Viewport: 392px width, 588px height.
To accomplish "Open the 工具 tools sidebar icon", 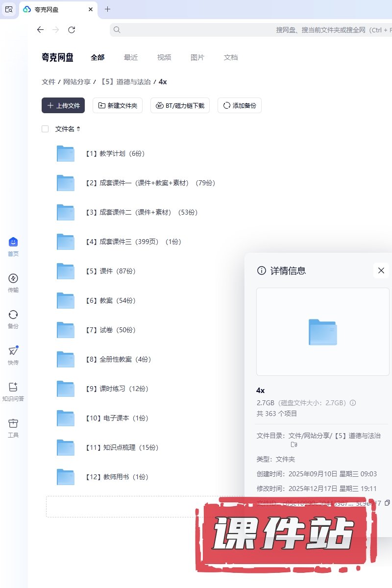I will 13,423.
